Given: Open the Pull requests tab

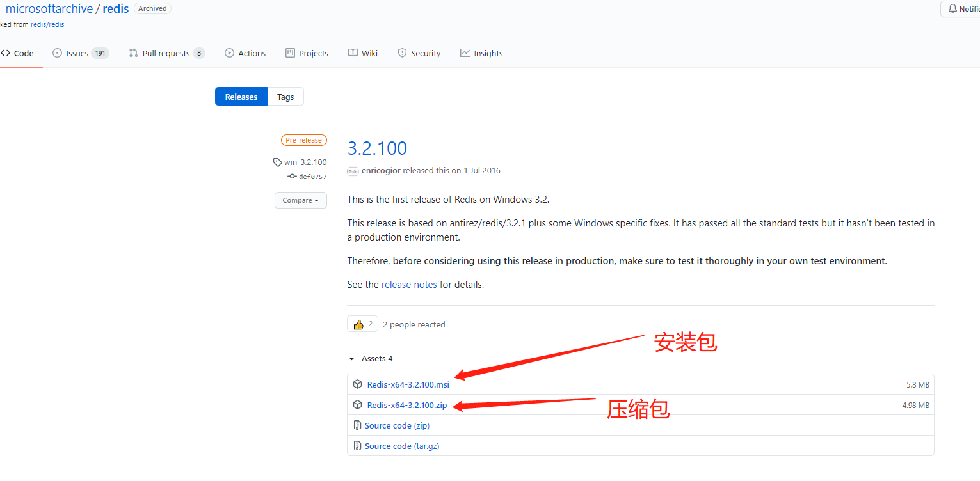Looking at the screenshot, I should pyautogui.click(x=166, y=53).
